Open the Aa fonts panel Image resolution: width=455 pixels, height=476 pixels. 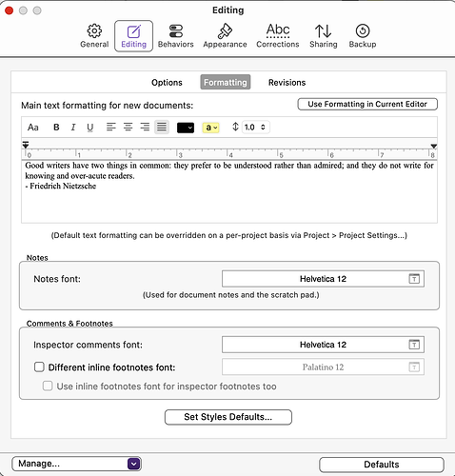33,128
